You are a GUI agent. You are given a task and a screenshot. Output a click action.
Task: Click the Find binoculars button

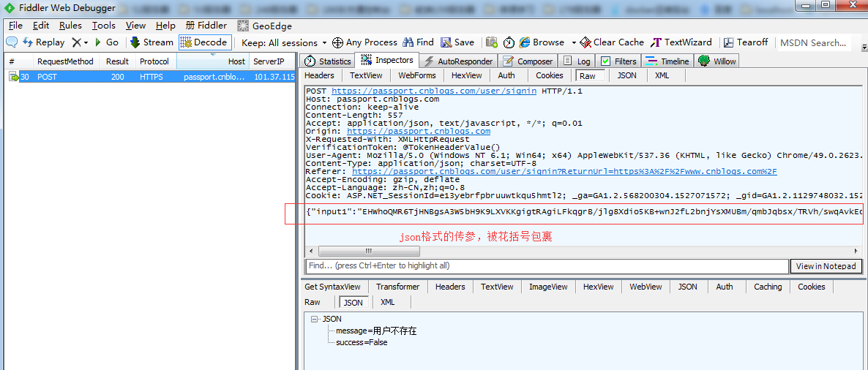(x=419, y=42)
